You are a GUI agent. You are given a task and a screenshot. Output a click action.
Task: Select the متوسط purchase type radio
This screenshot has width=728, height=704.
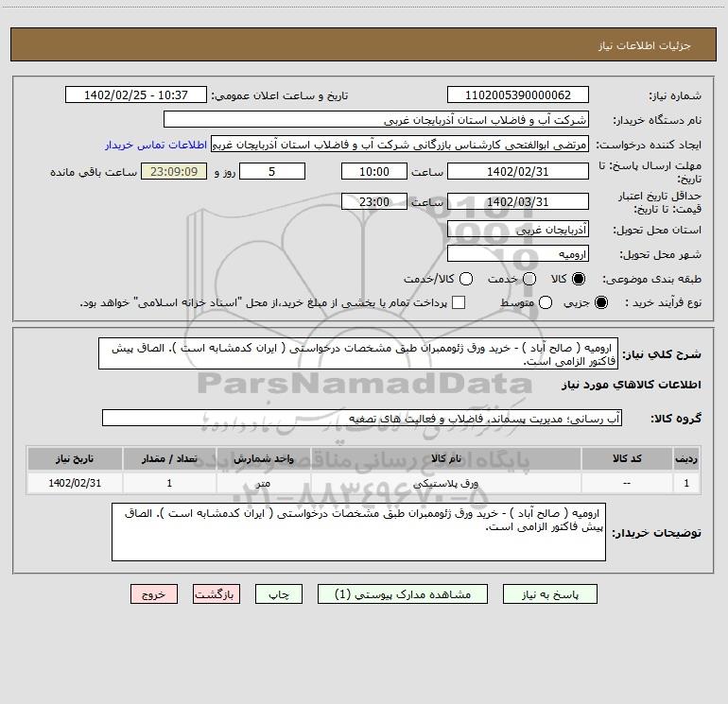click(x=546, y=302)
